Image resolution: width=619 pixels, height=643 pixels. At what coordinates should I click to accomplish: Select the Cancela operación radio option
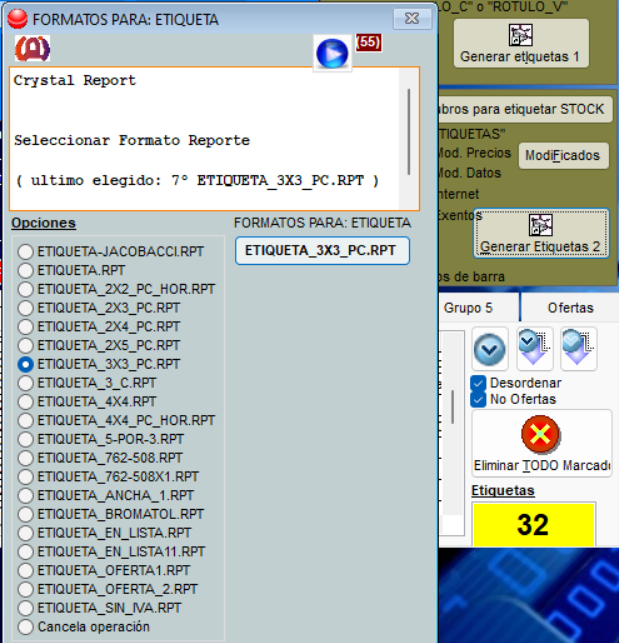click(26, 627)
